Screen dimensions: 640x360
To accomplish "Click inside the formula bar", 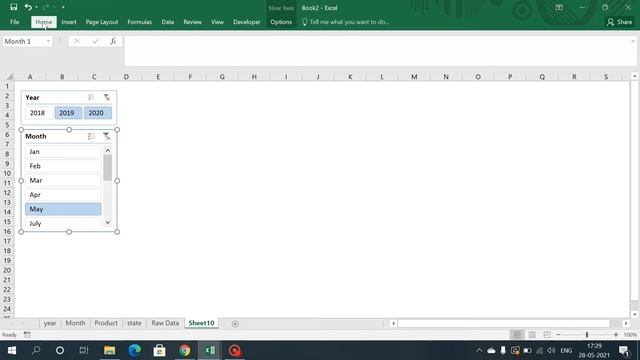I will pyautogui.click(x=377, y=51).
